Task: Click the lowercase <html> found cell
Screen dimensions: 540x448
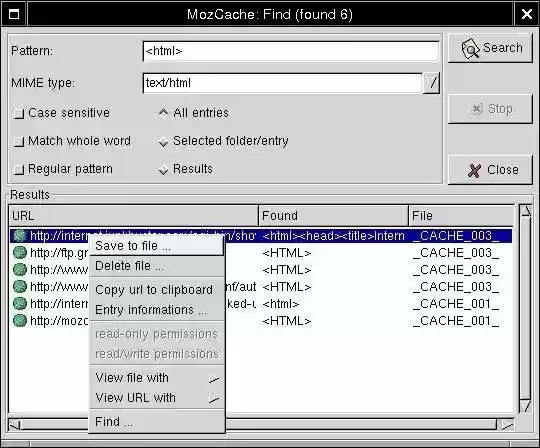Action: pos(281,304)
